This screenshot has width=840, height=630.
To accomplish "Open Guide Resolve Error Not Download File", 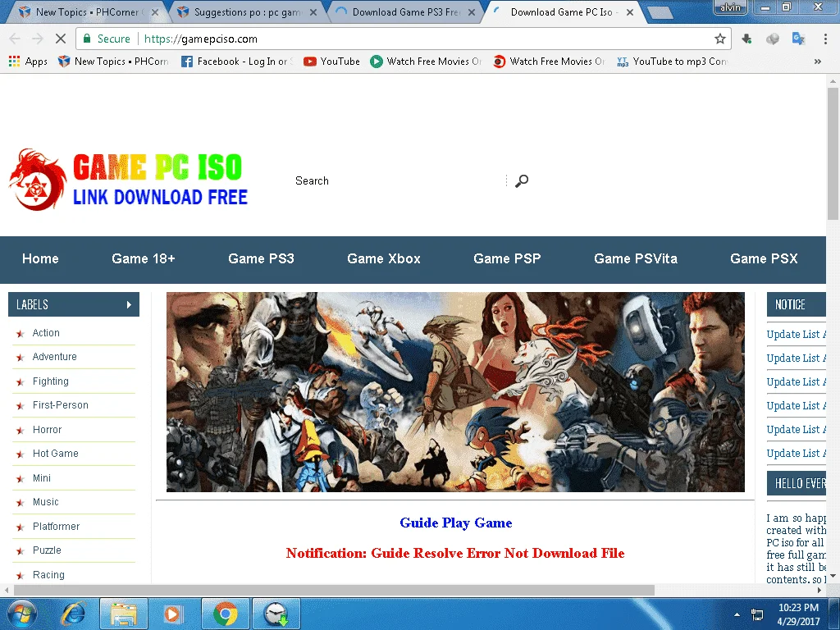I will pyautogui.click(x=498, y=554).
